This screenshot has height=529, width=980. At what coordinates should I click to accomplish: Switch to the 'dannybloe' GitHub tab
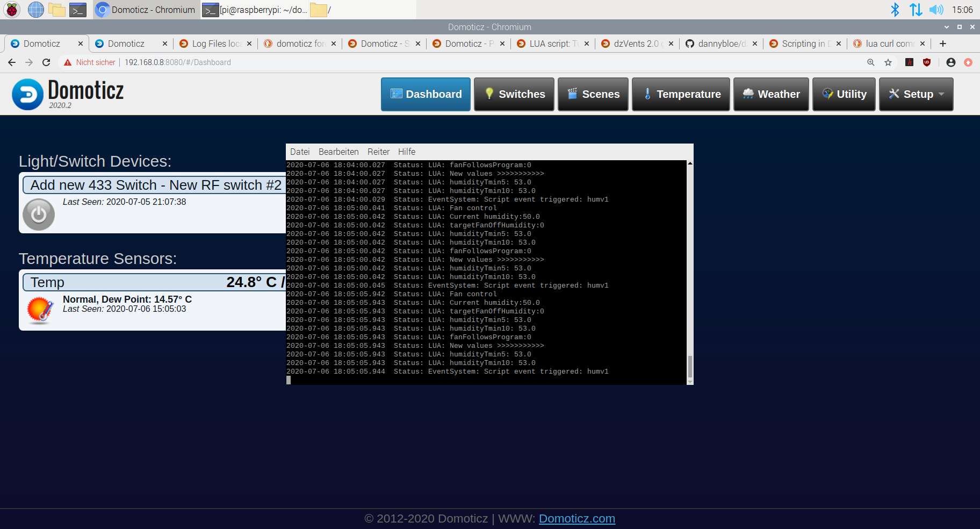click(x=721, y=44)
